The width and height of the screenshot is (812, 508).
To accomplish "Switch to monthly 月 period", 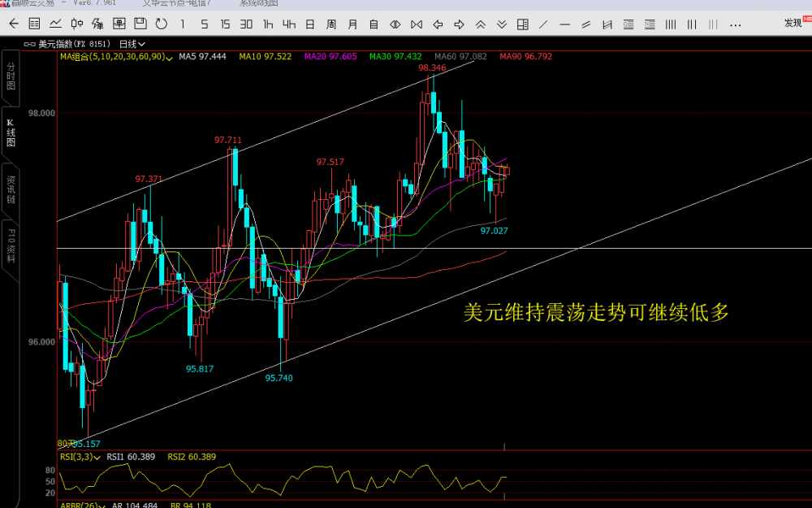I will (352, 24).
